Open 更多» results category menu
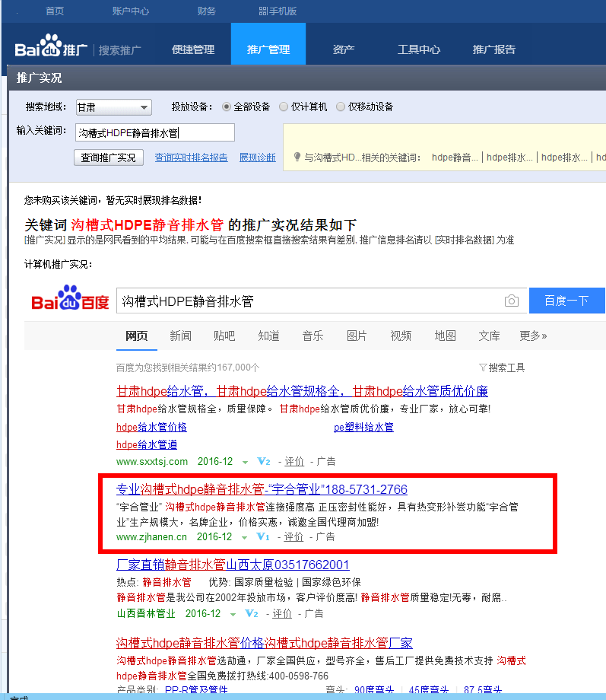 click(533, 336)
